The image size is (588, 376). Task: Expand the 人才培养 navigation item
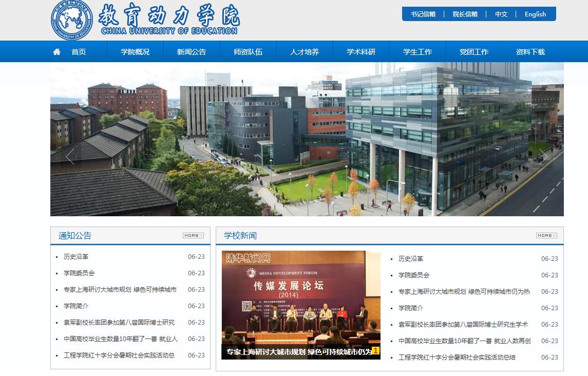(x=305, y=52)
